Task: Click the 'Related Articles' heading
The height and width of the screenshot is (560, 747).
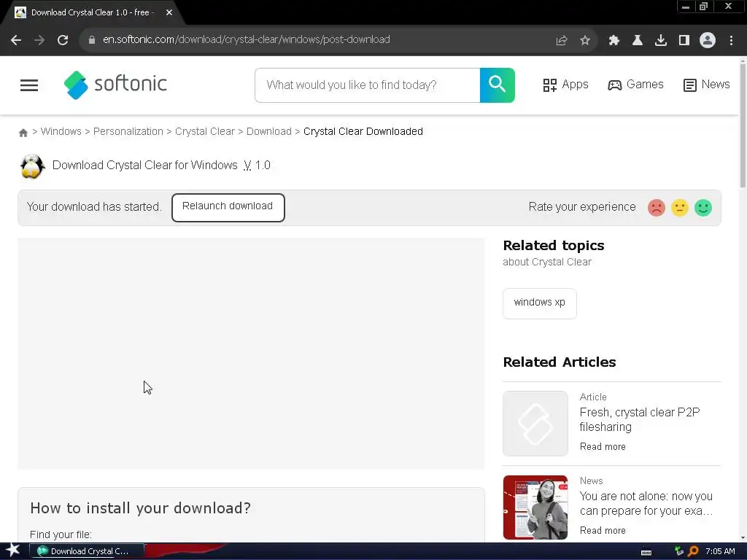Action: click(560, 362)
